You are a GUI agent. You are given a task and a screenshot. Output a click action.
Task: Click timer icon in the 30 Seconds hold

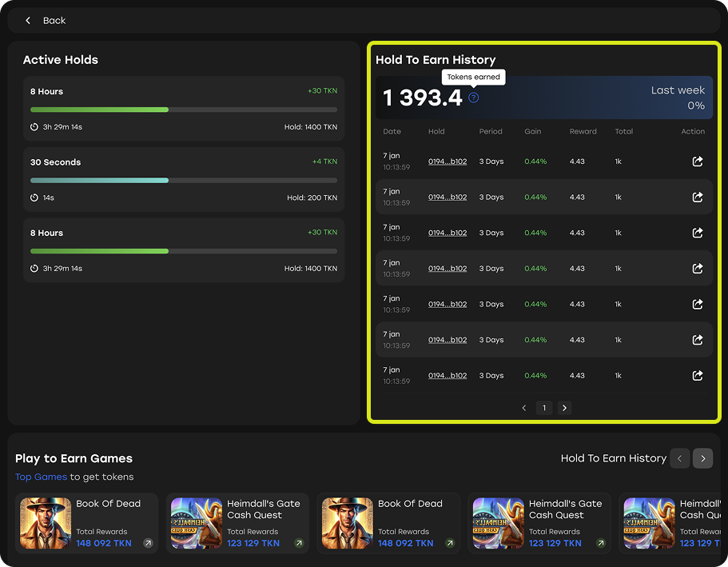click(x=34, y=198)
